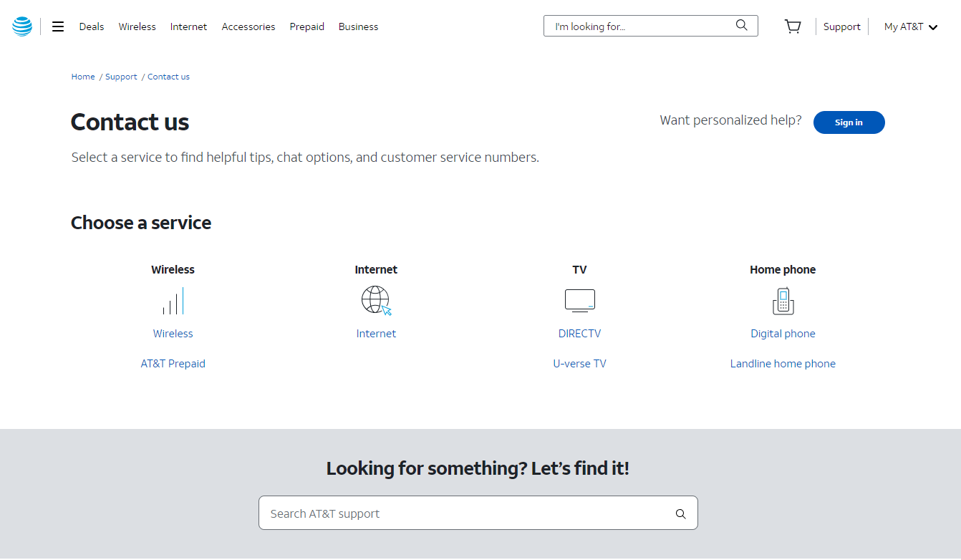Open the Accessories navigation item
Screen dimensions: 961x560
pos(248,26)
